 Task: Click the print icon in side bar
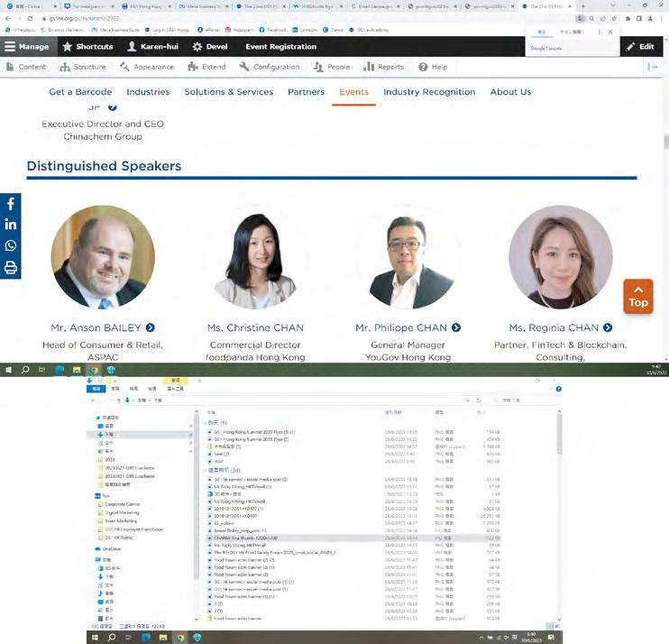click(11, 268)
